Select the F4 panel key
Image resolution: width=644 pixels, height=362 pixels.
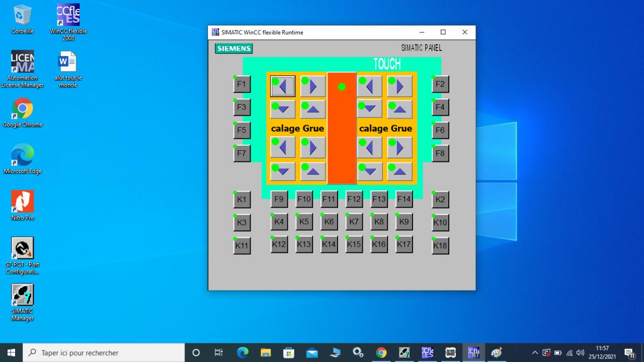(440, 107)
